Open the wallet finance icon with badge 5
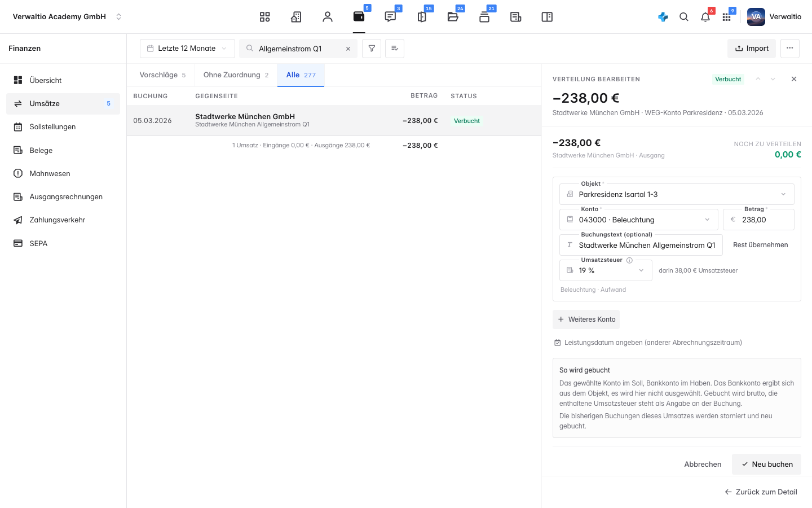 (359, 17)
